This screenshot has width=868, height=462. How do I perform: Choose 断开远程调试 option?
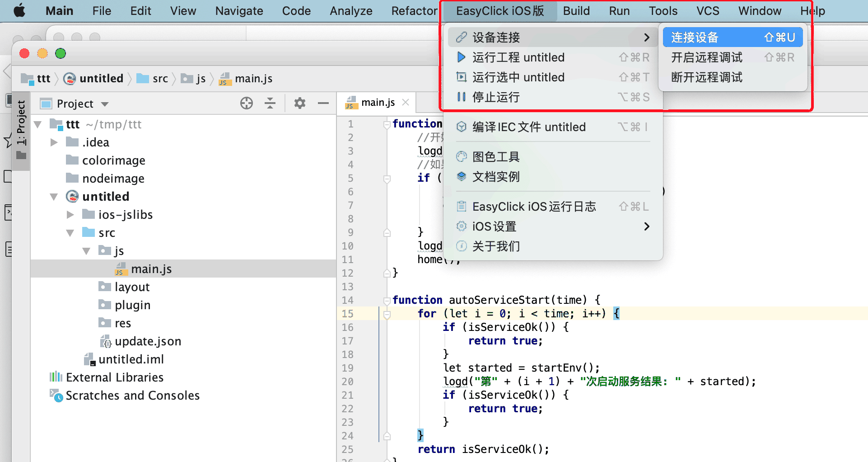click(x=733, y=77)
